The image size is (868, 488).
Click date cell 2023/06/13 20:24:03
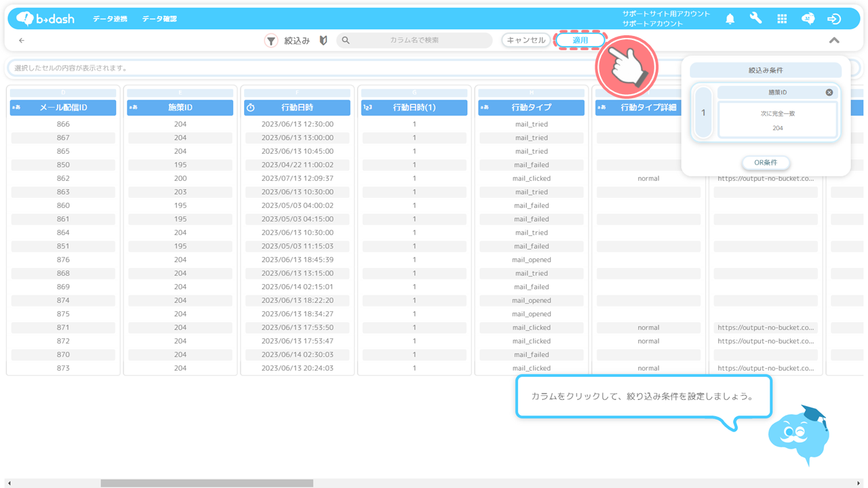[x=297, y=369]
